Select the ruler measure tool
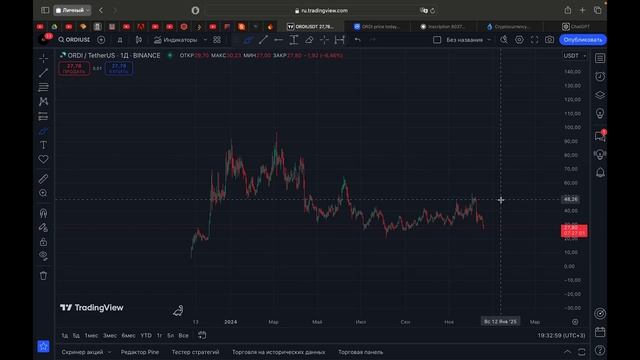 43,178
